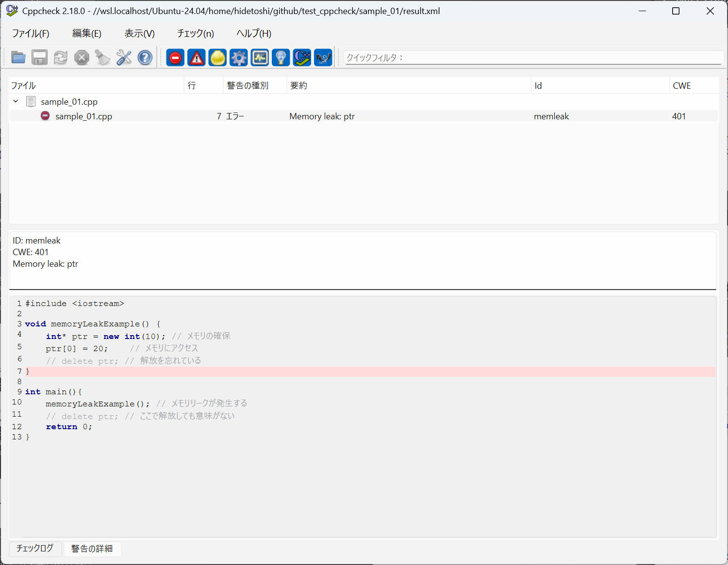
Task: Switch to the 警告の詳細 tab
Action: (x=92, y=549)
